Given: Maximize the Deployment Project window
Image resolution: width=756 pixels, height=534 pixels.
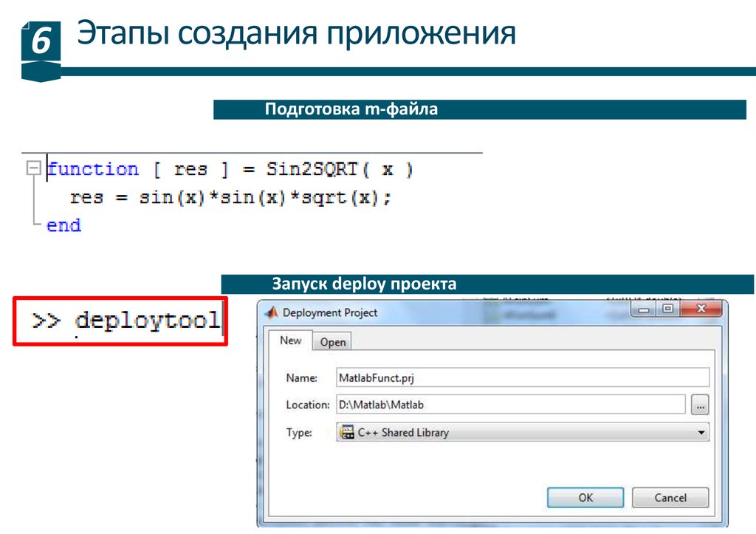Looking at the screenshot, I should coord(667,310).
